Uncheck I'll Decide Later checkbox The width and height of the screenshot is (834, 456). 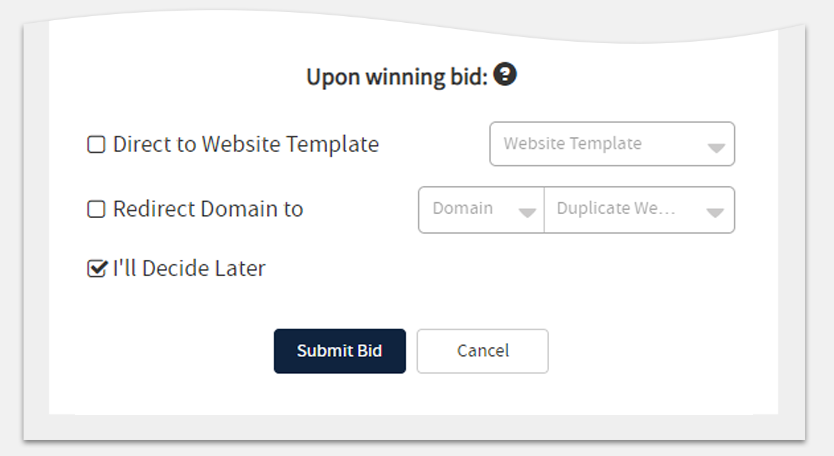pyautogui.click(x=96, y=268)
